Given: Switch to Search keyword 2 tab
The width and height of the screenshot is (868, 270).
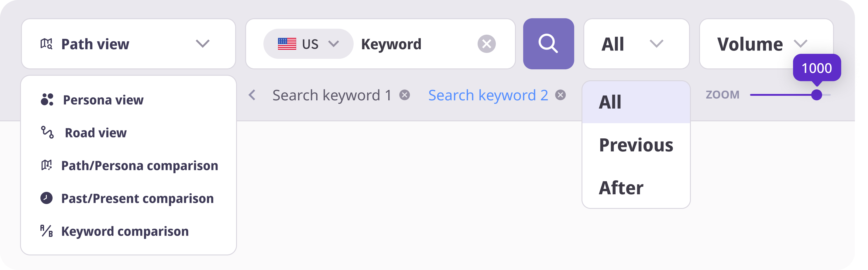Looking at the screenshot, I should 488,95.
